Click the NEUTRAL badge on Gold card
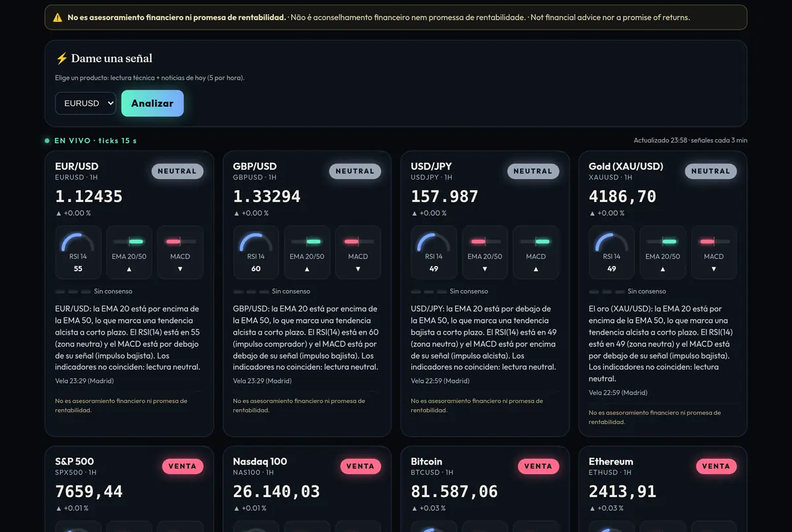 711,171
